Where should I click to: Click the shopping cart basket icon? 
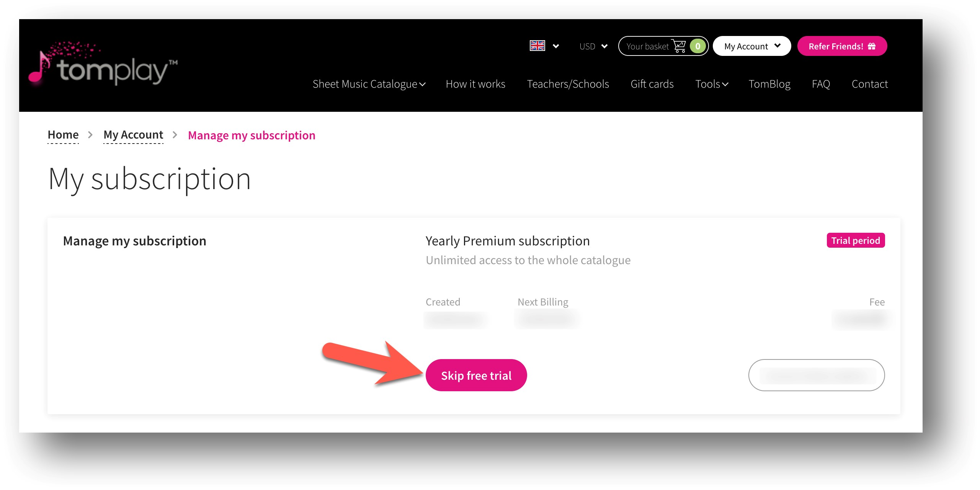click(679, 46)
